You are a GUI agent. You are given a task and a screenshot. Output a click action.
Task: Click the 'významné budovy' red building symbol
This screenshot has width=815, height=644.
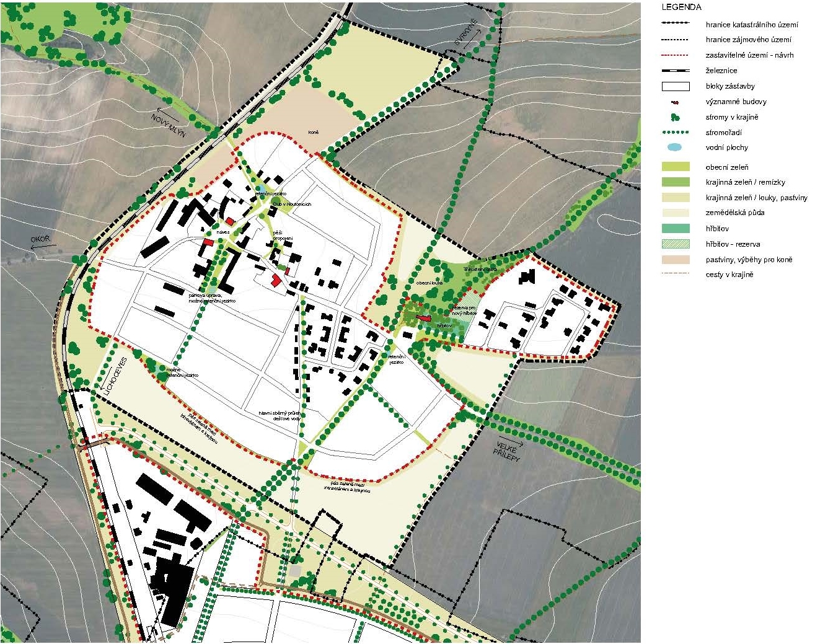pyautogui.click(x=676, y=102)
